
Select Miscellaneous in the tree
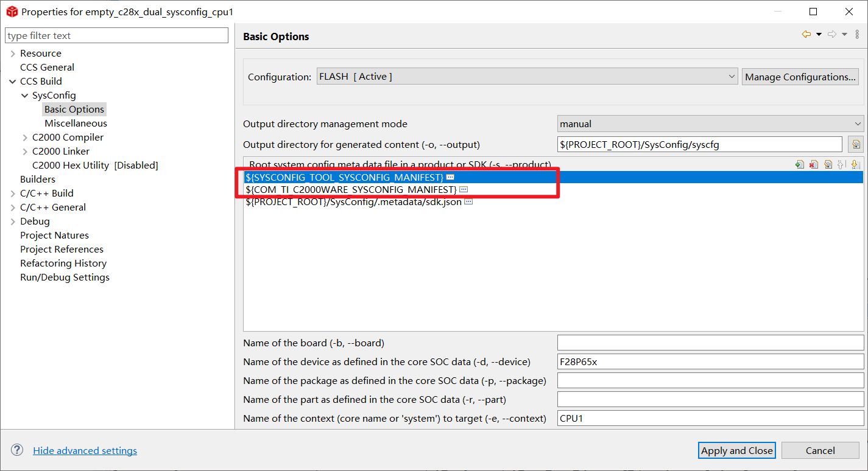[76, 124]
